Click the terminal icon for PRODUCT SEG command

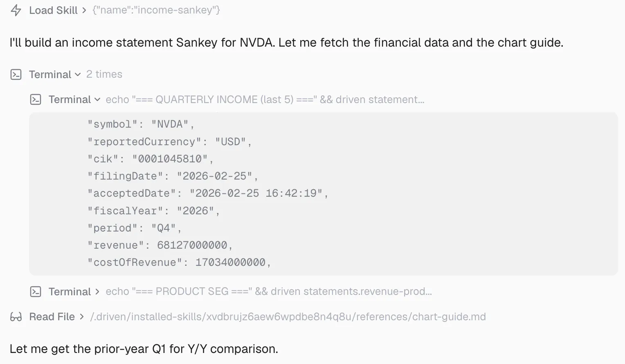point(36,292)
